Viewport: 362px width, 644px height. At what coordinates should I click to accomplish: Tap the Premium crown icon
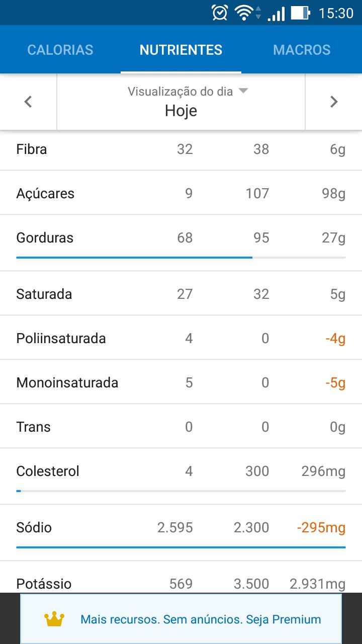coord(54,619)
